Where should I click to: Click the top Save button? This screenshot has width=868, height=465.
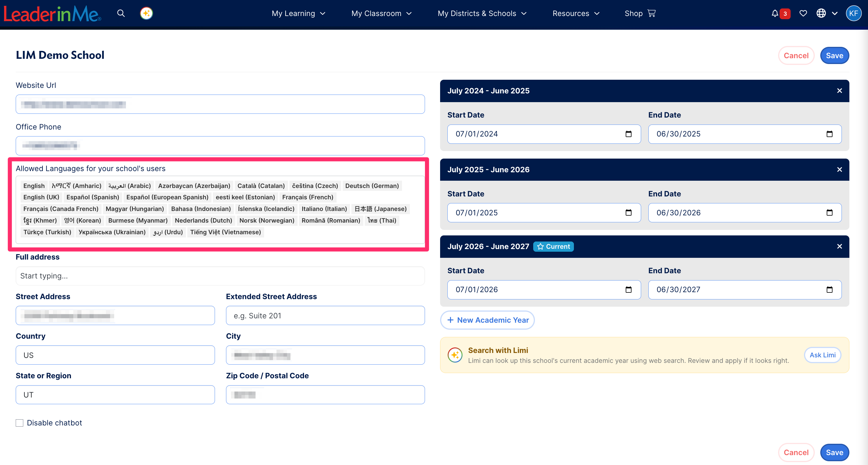[834, 56]
